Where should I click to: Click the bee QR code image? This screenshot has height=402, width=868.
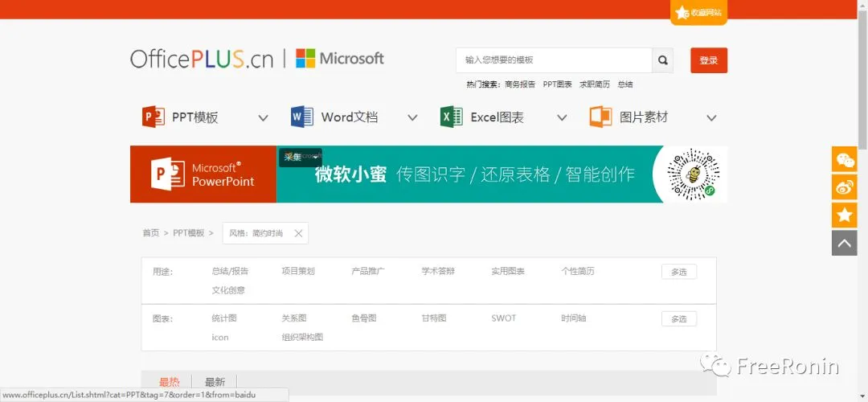pos(692,174)
